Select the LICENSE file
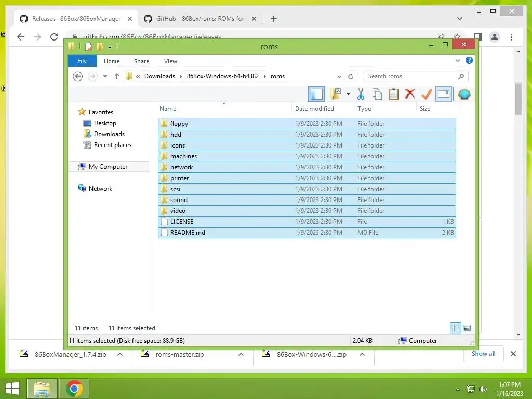 click(307, 221)
